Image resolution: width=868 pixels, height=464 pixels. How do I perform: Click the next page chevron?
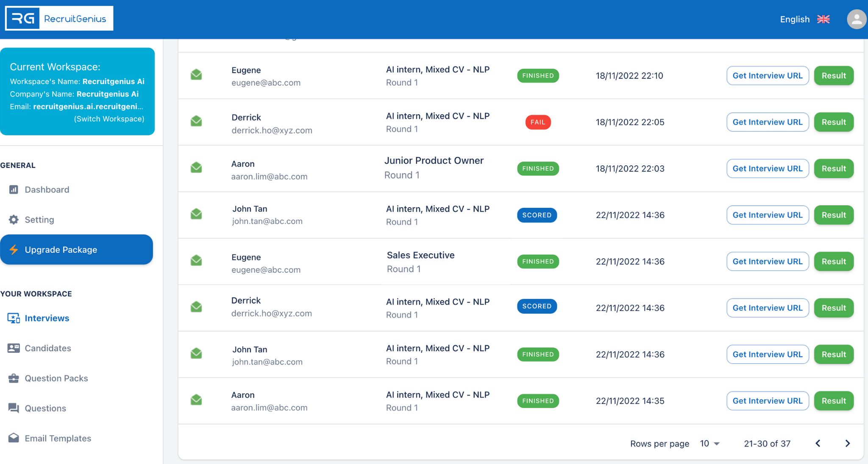pyautogui.click(x=848, y=443)
